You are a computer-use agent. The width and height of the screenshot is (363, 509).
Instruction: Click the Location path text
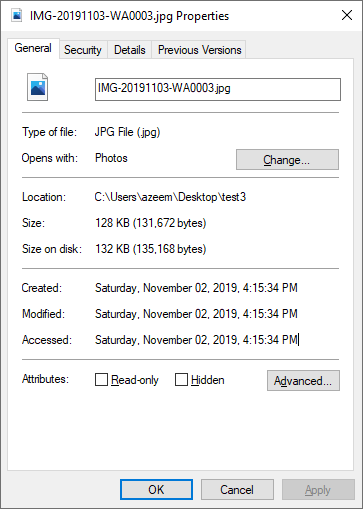coord(170,197)
